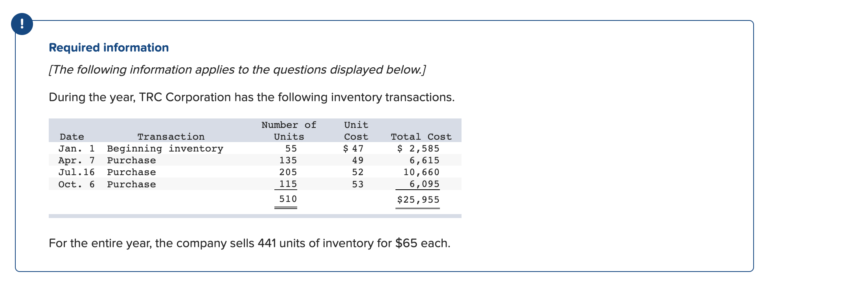868x281 pixels.
Task: Select the Oct. 6 Purchase row
Action: click(x=255, y=184)
